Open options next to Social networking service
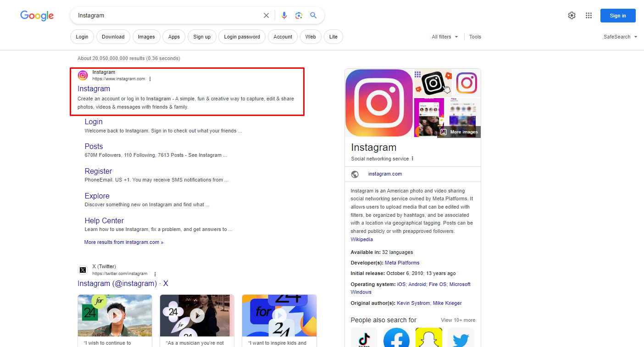 click(412, 159)
